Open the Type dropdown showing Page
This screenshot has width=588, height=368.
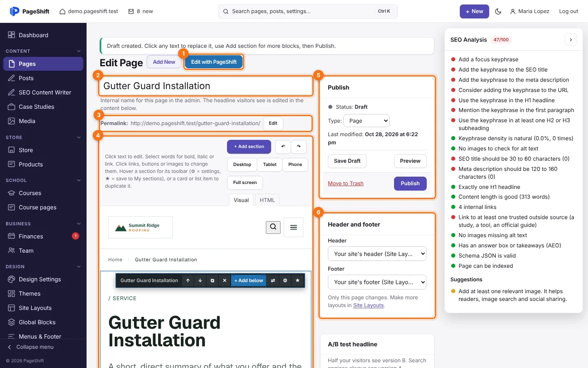[x=366, y=121]
